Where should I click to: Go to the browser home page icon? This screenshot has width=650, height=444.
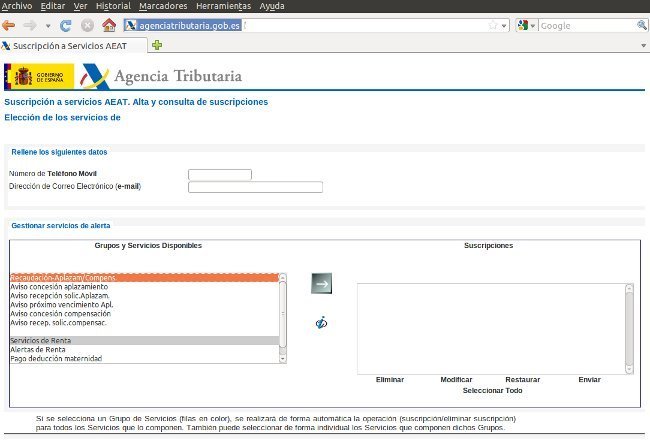click(x=109, y=25)
